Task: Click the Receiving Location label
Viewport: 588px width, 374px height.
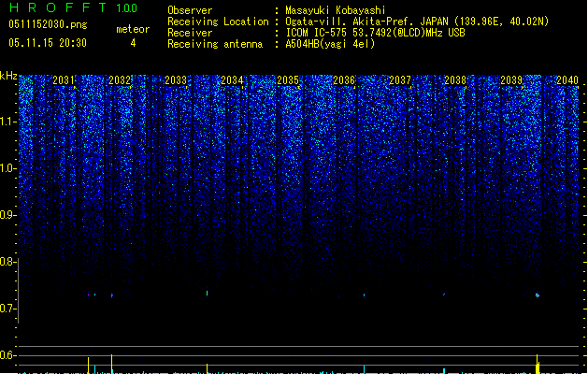Action: [218, 22]
